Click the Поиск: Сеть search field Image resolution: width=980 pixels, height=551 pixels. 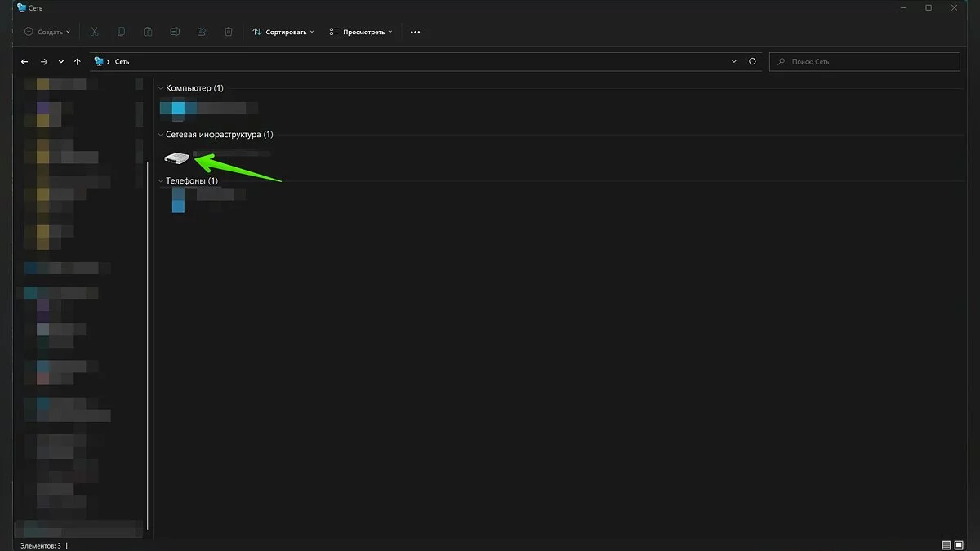pyautogui.click(x=865, y=61)
